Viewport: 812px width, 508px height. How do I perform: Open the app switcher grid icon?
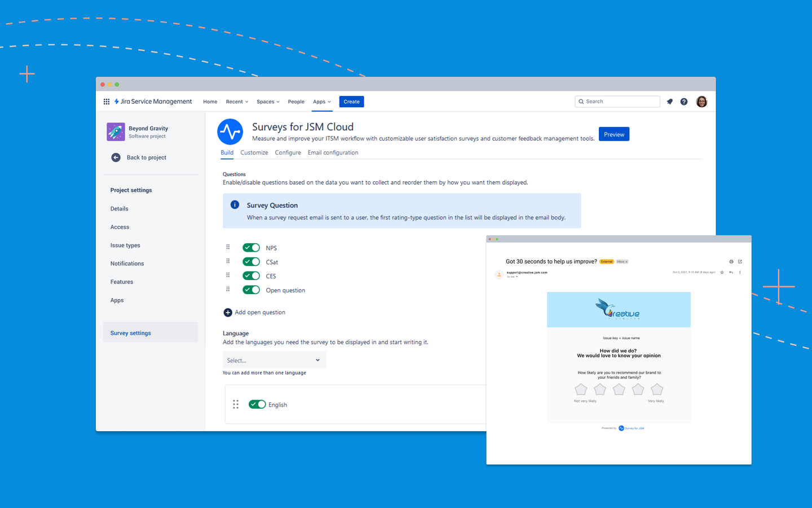point(107,102)
